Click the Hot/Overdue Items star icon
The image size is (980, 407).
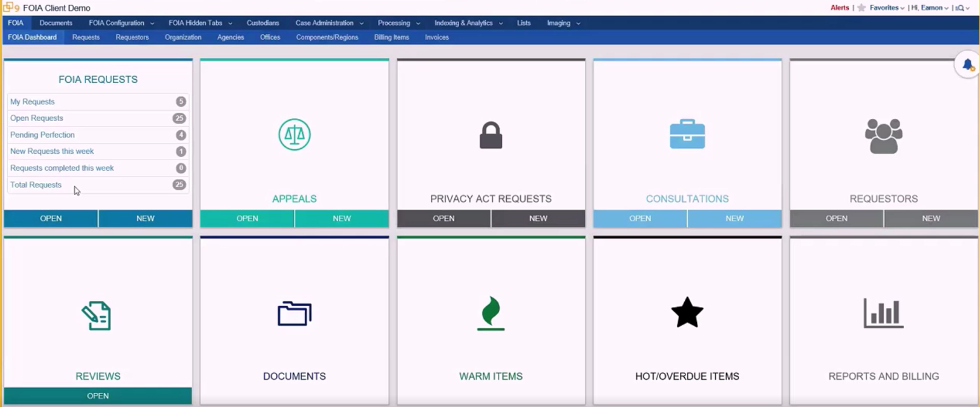point(687,313)
